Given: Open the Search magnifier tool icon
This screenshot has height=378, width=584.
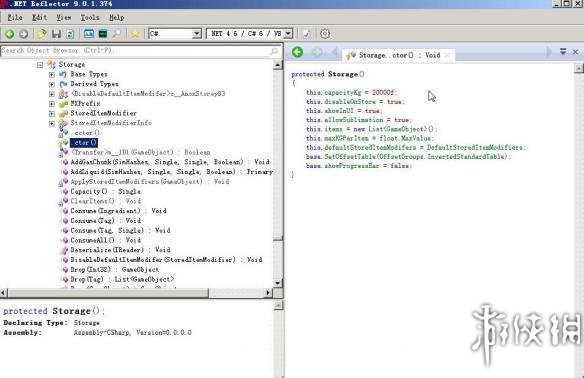Looking at the screenshot, I should click(117, 34).
